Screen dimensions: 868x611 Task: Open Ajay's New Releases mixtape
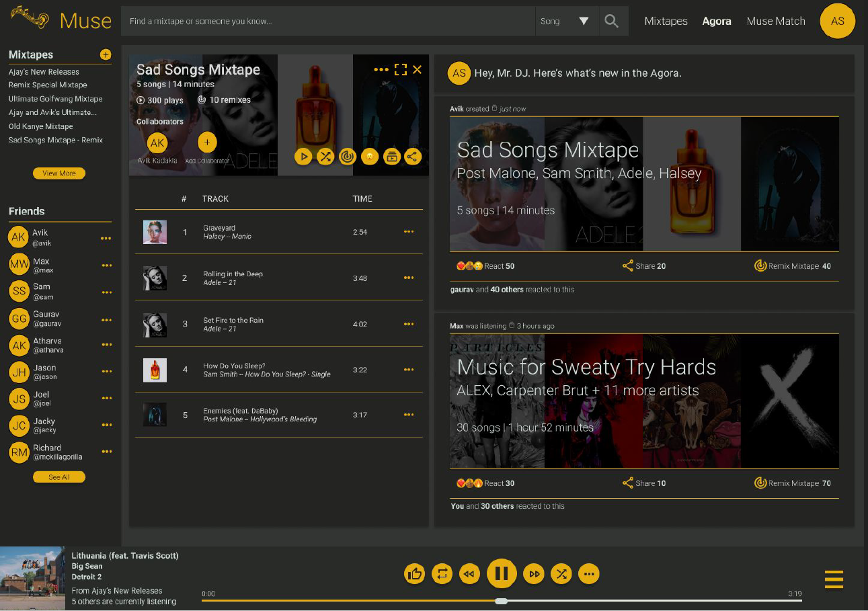click(44, 72)
